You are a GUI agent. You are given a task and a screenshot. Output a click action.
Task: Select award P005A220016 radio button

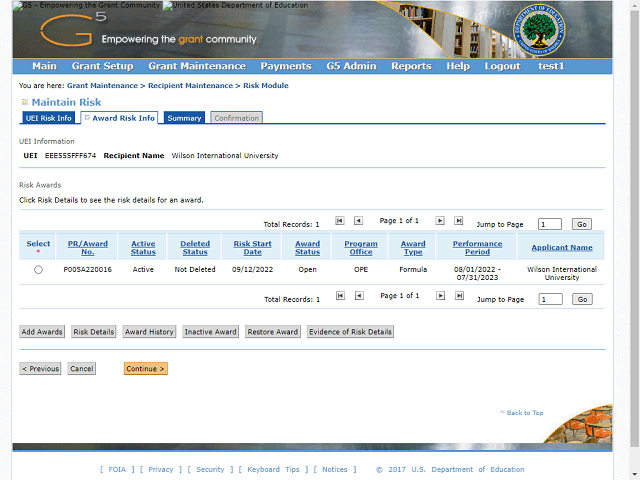(x=38, y=270)
